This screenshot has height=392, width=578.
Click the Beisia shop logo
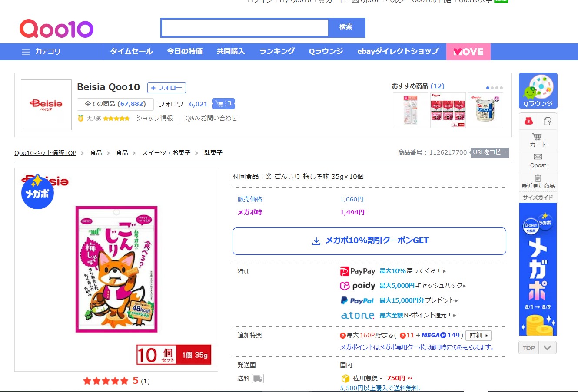46,105
